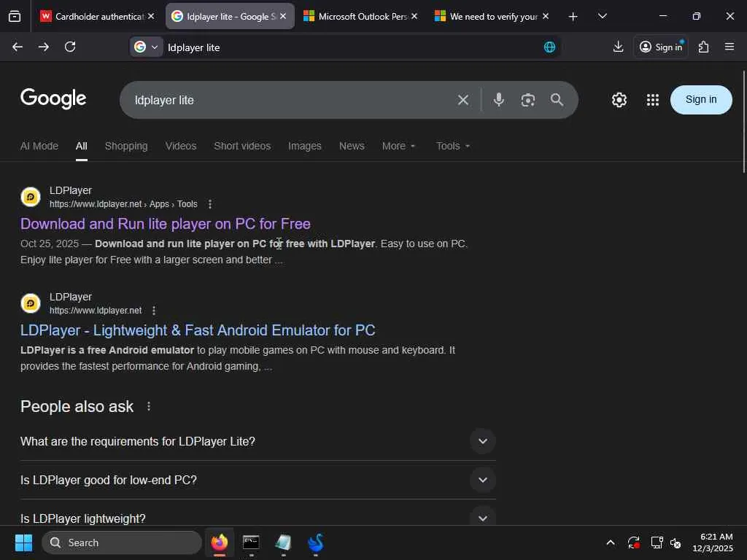Image resolution: width=747 pixels, height=560 pixels.
Task: Open the People also ask options menu
Action: [149, 406]
